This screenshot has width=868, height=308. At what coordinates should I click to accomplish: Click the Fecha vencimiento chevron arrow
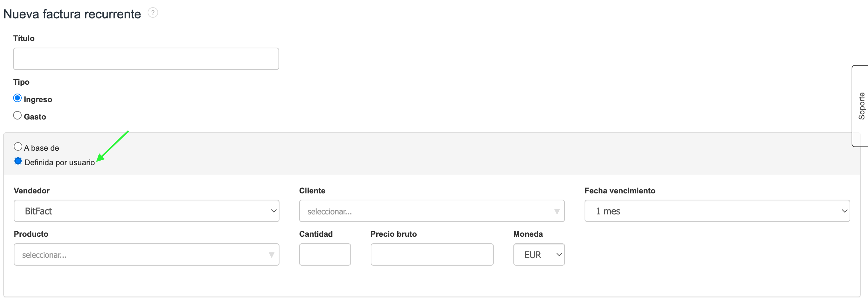click(x=844, y=211)
